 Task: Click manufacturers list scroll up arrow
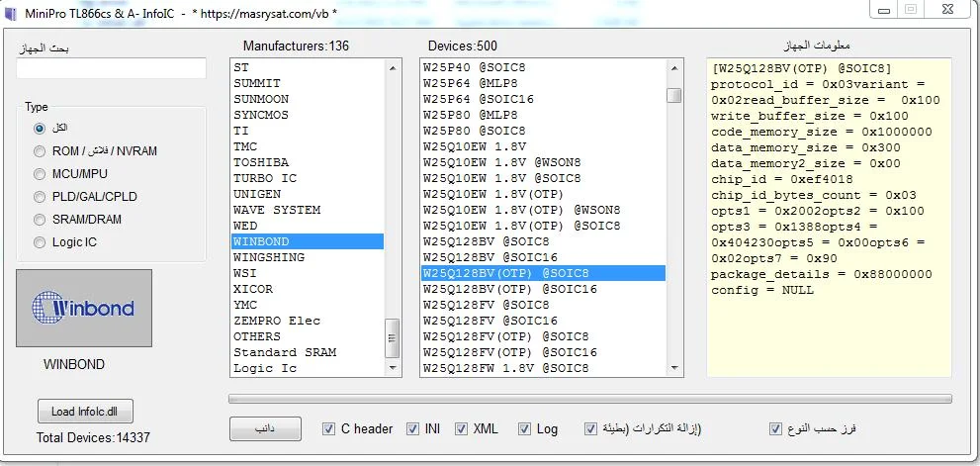393,67
